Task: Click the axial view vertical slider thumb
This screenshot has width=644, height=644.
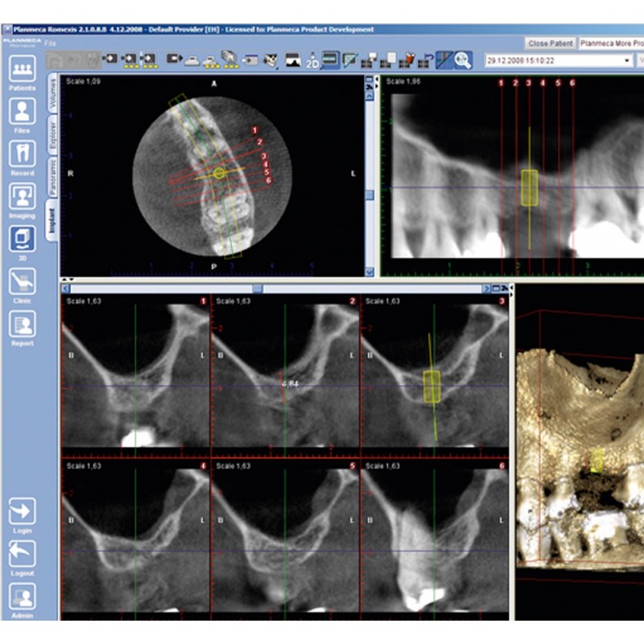Action: pyautogui.click(x=369, y=195)
